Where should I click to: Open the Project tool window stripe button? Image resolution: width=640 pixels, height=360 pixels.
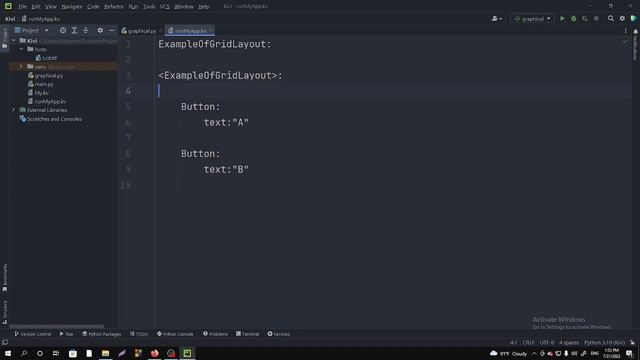[x=4, y=39]
